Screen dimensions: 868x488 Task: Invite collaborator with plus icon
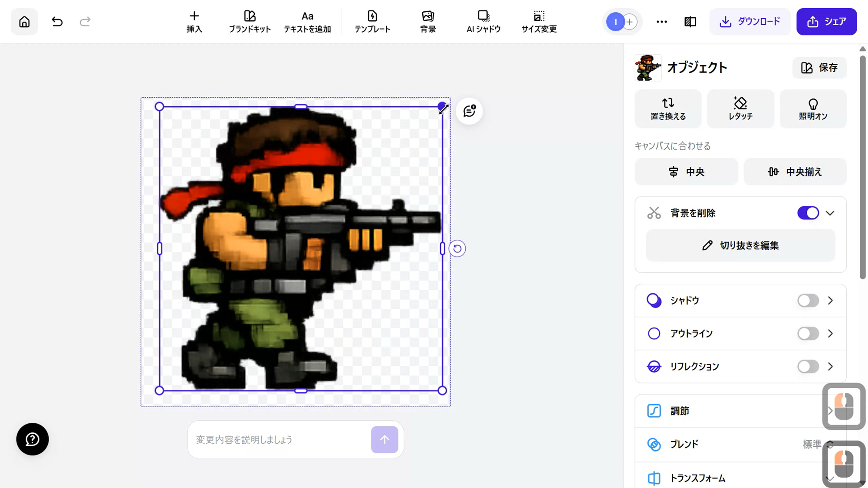click(630, 22)
